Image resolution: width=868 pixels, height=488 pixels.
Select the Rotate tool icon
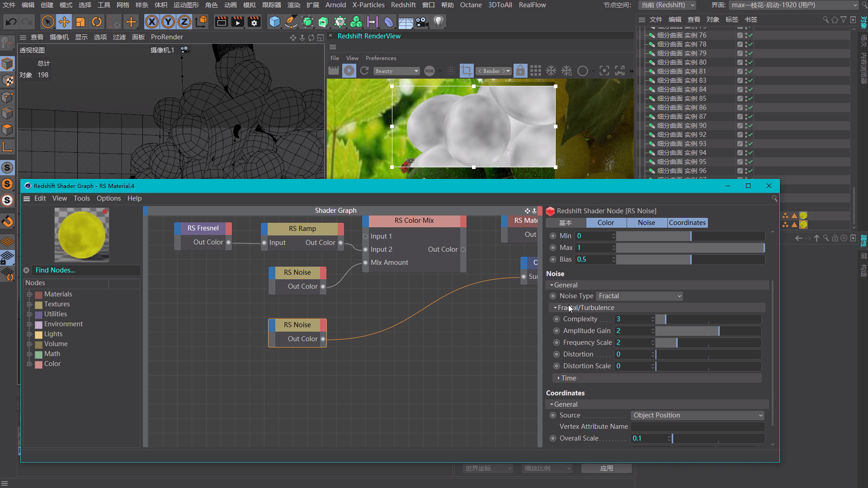click(97, 22)
